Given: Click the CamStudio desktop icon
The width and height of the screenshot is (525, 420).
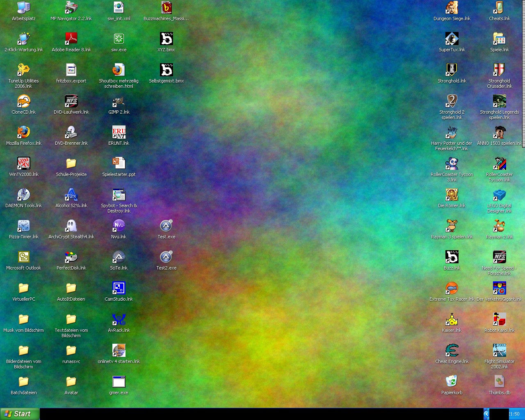Looking at the screenshot, I should (119, 288).
